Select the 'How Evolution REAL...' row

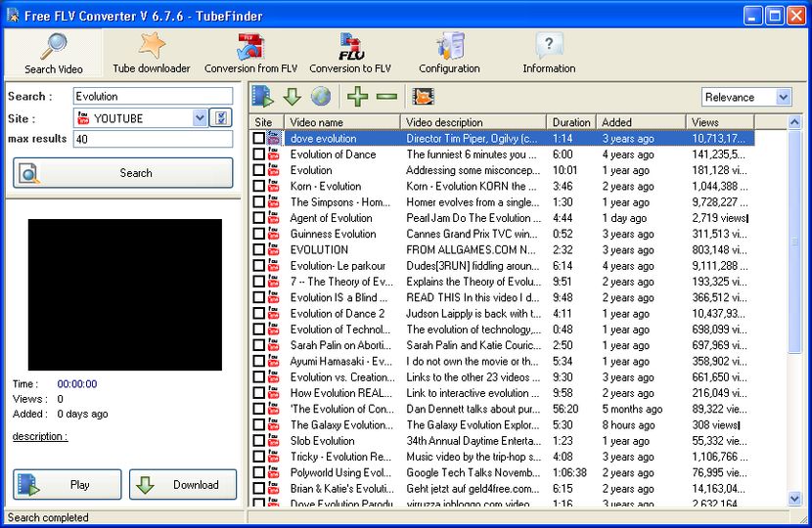click(x=501, y=393)
